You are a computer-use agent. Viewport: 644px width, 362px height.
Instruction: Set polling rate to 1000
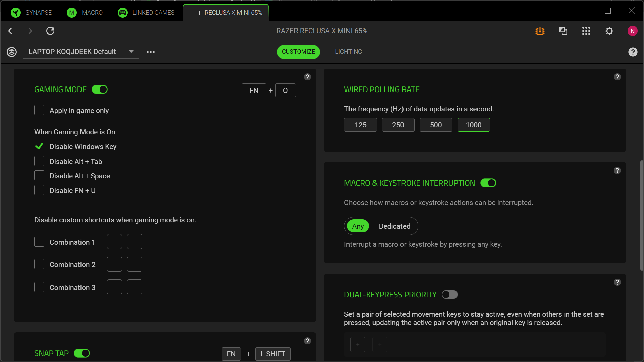tap(474, 125)
